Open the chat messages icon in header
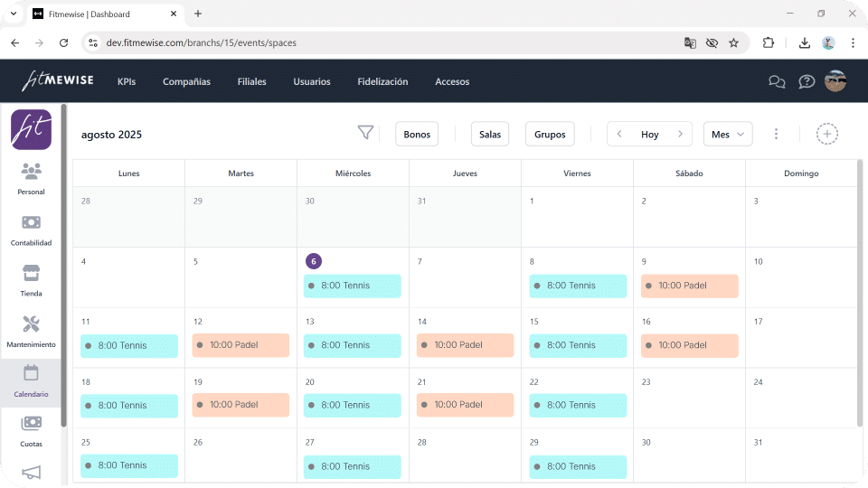The width and height of the screenshot is (868, 488). [778, 82]
